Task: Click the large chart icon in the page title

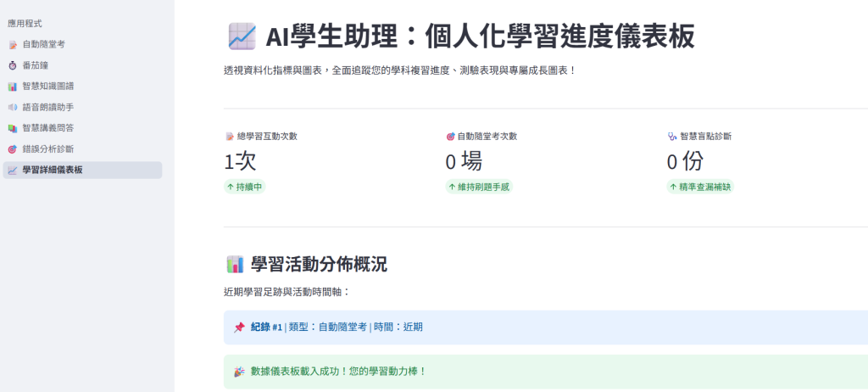Action: (x=242, y=36)
